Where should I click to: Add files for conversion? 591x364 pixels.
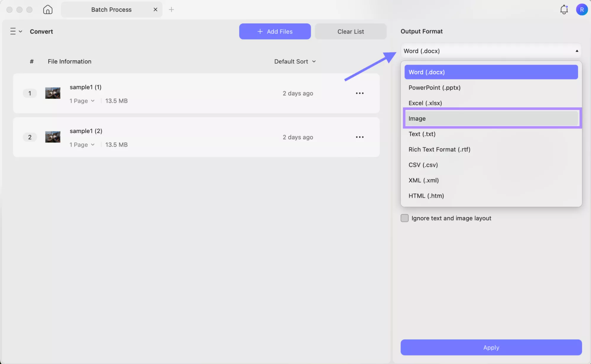pos(275,31)
